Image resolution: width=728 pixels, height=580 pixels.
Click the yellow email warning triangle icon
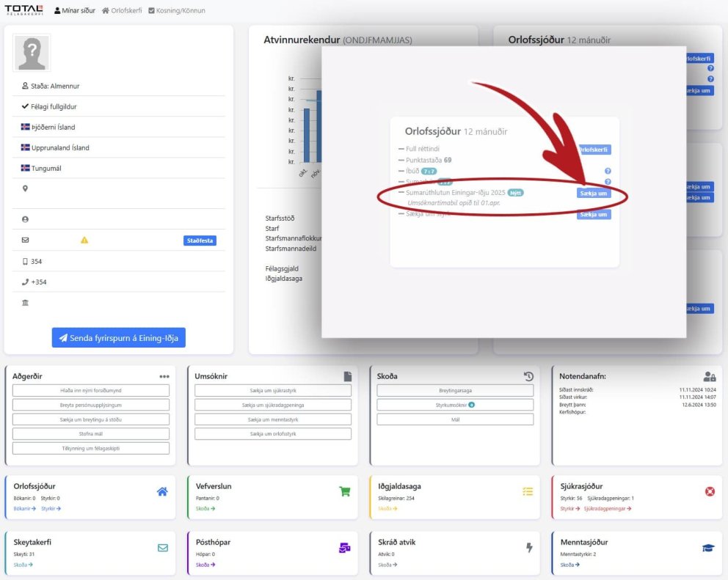click(84, 241)
